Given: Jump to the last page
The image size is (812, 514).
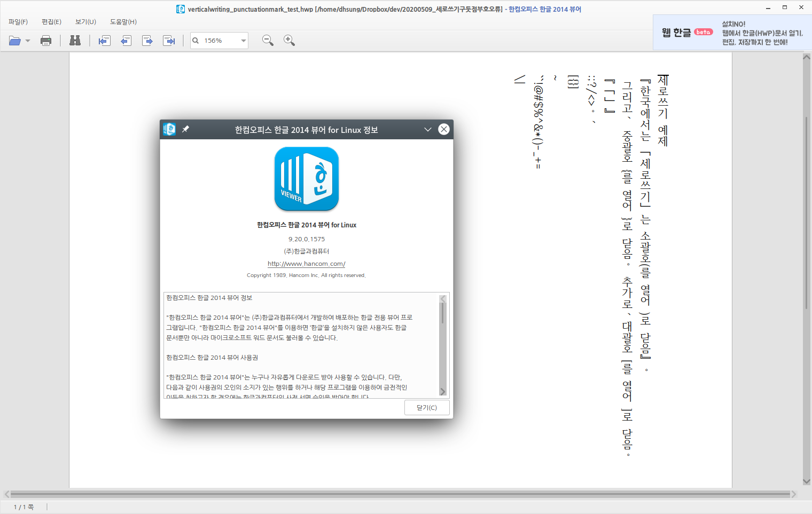Looking at the screenshot, I should 169,41.
